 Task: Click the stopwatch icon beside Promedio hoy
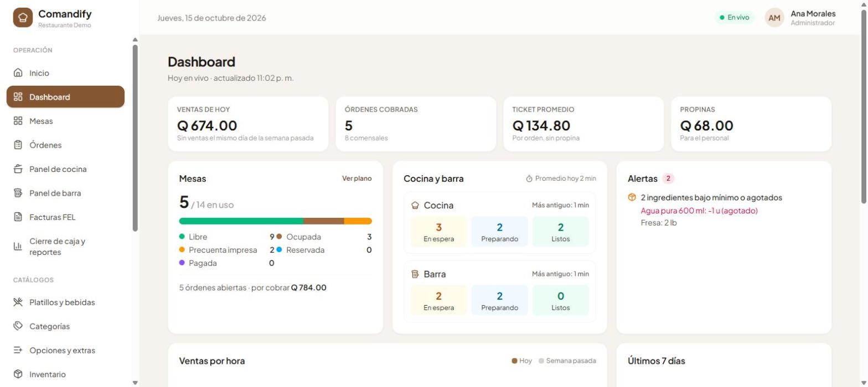point(529,179)
